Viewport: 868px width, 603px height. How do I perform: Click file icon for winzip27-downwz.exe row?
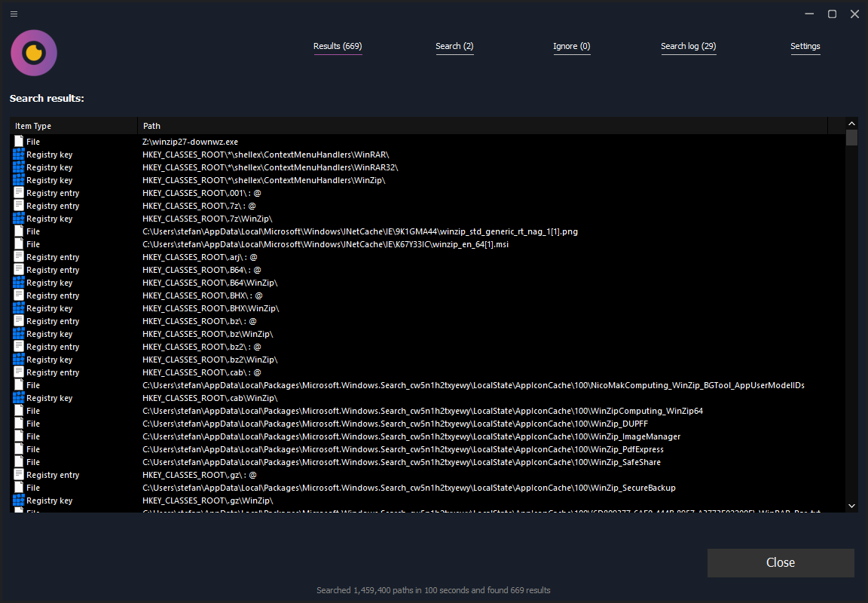19,142
